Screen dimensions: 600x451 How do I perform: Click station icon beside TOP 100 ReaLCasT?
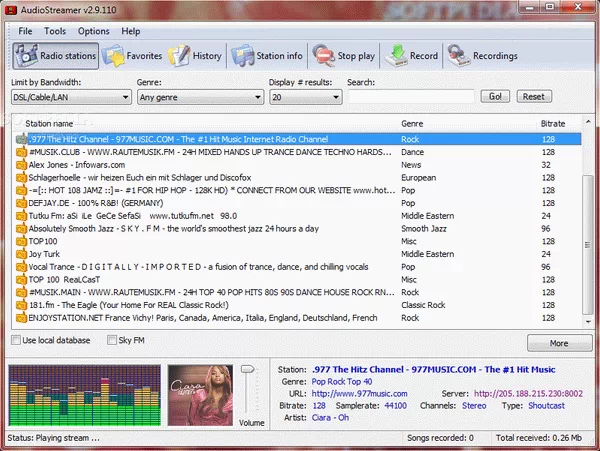click(21, 280)
